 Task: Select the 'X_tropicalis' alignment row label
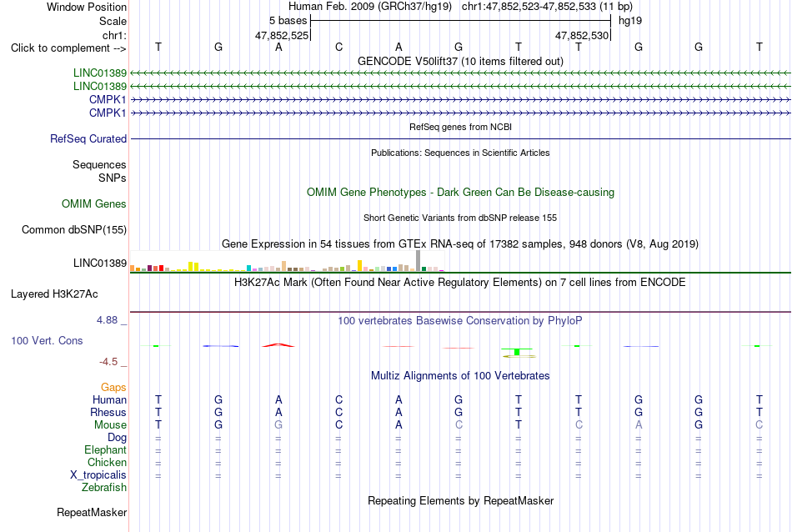coord(98,475)
